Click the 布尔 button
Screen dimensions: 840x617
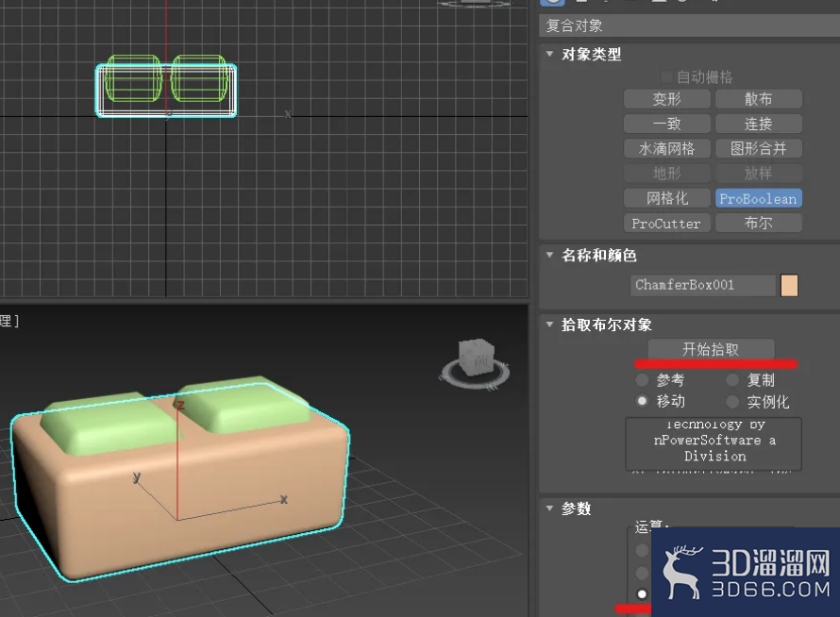tap(759, 223)
